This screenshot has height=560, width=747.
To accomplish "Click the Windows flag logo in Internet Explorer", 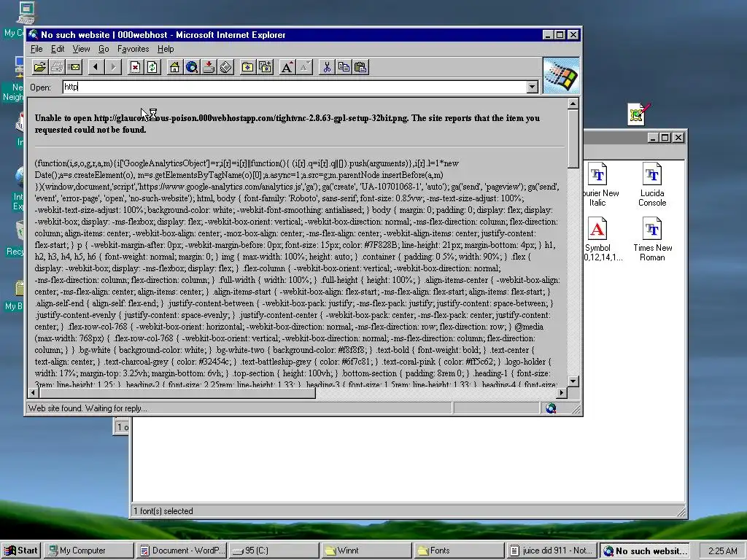I will click(561, 76).
